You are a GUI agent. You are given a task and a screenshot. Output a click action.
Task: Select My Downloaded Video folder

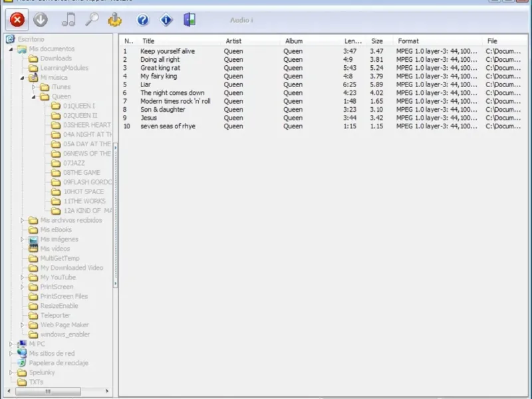(66, 268)
